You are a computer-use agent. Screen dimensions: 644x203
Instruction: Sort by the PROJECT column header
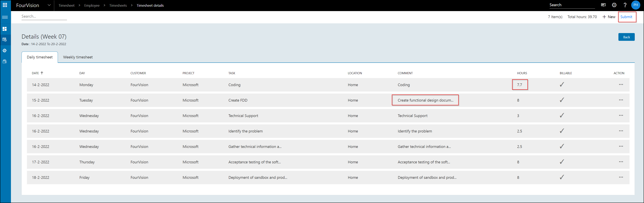pyautogui.click(x=188, y=73)
